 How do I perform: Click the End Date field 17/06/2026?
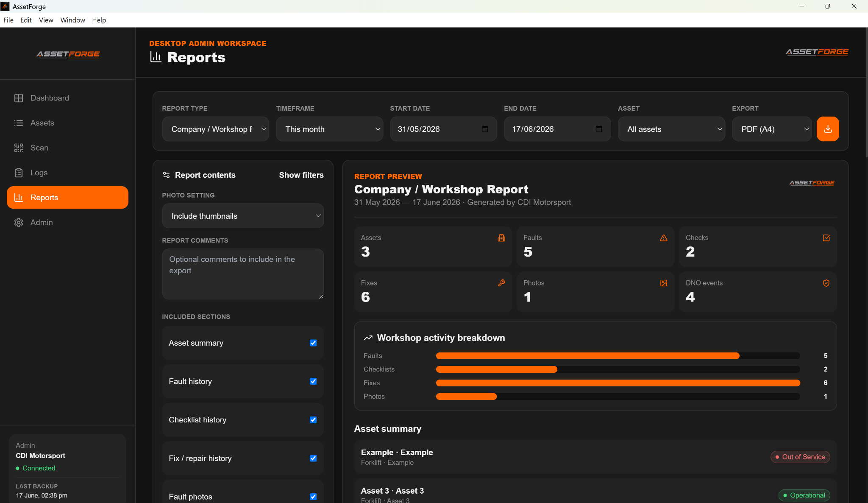557,129
